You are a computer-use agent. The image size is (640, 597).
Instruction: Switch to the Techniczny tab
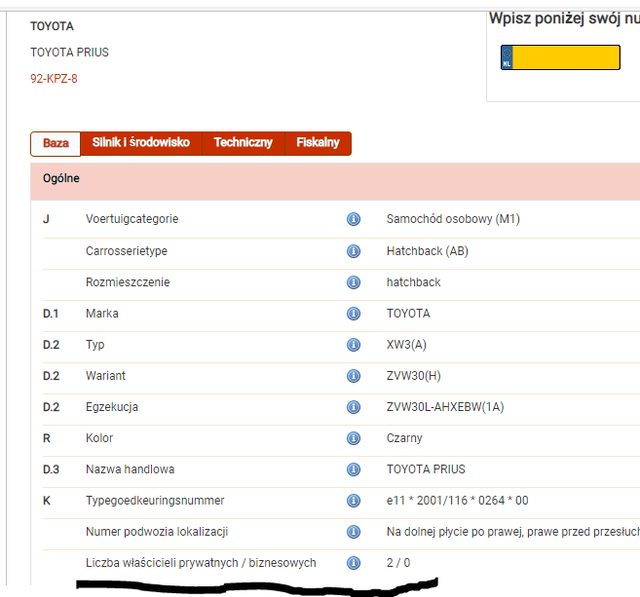point(243,143)
